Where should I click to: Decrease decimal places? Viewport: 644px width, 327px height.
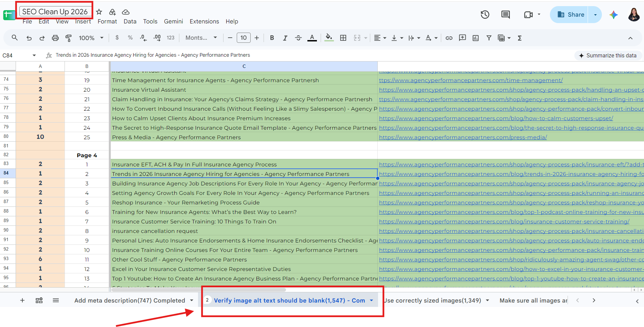click(x=143, y=38)
